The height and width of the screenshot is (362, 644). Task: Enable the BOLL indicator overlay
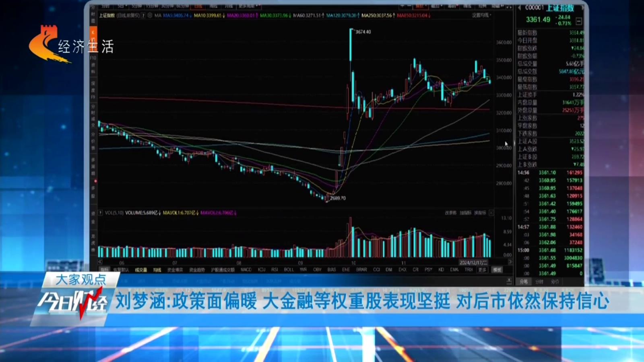coord(289,269)
